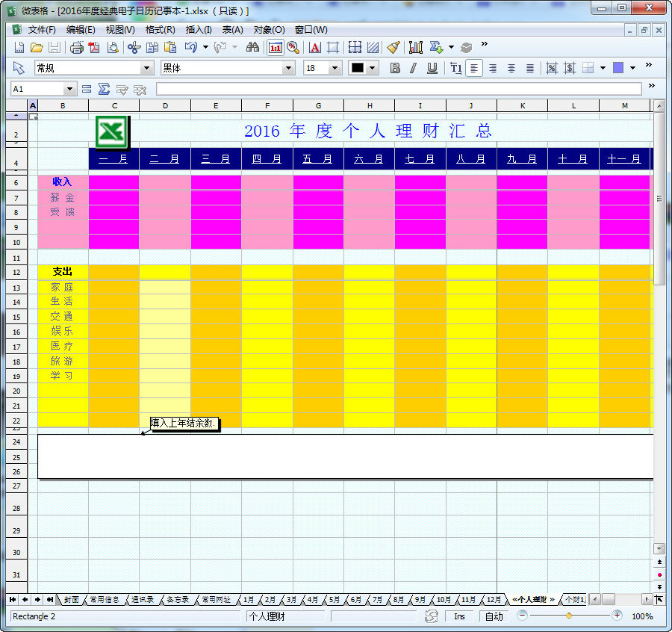Expand the A1 cell reference dropdown

[69, 89]
